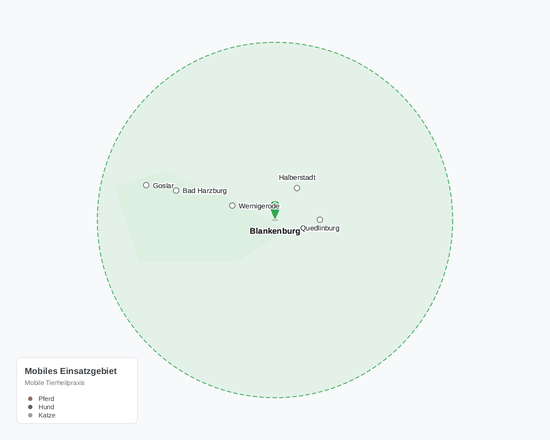Viewport: 550px width, 440px height.
Task: Click the Mobiles Einsatzgebiet legend title
Action: (71, 371)
